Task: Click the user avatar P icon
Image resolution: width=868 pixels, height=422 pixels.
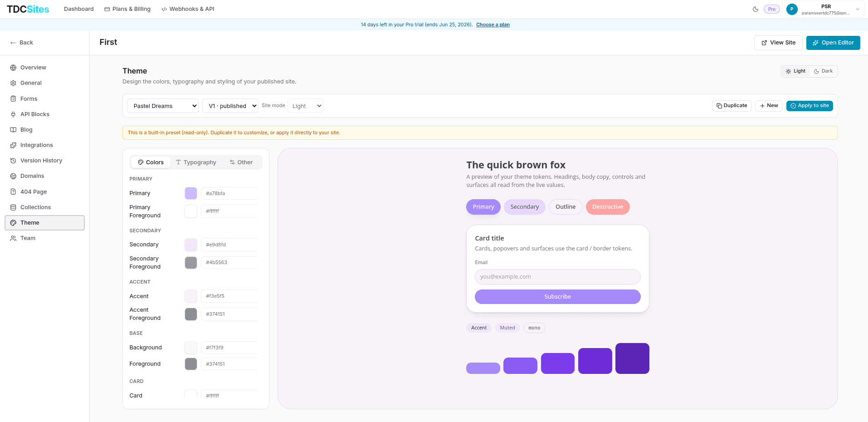Action: pyautogui.click(x=792, y=9)
